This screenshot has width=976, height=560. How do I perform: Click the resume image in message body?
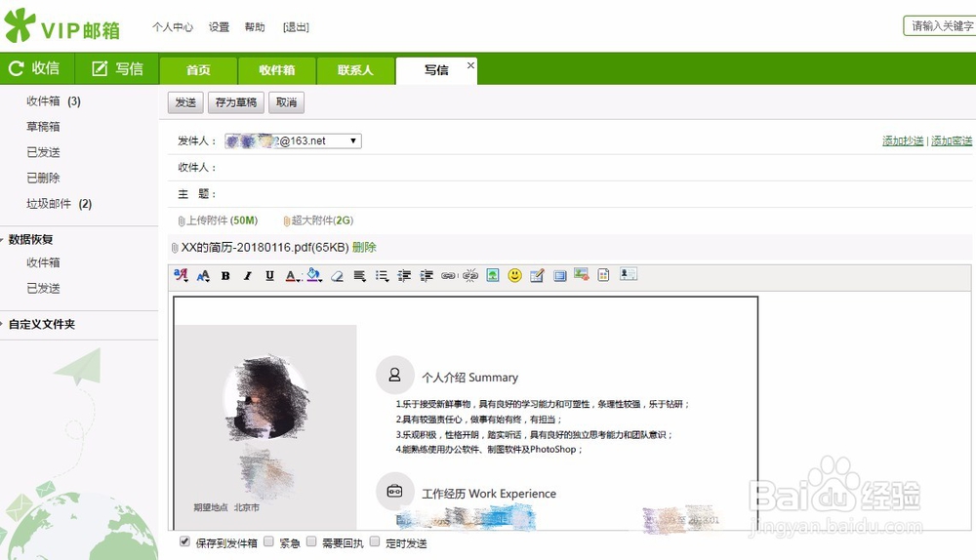[x=466, y=414]
